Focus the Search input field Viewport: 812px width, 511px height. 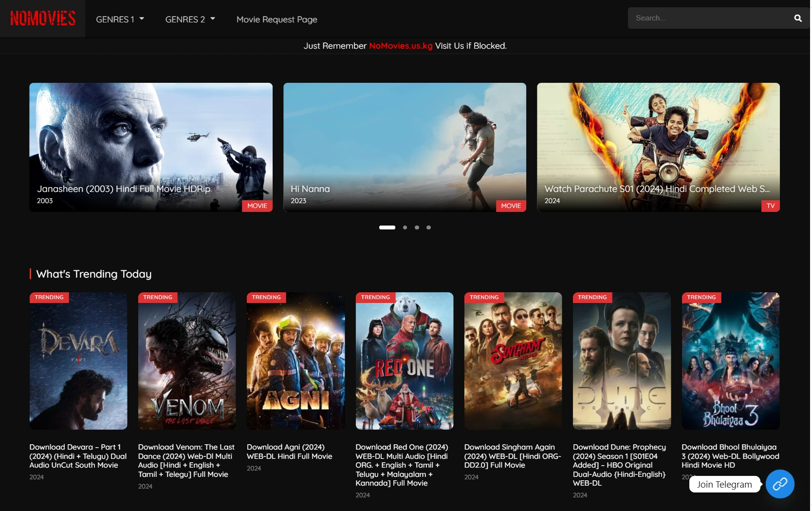(711, 18)
